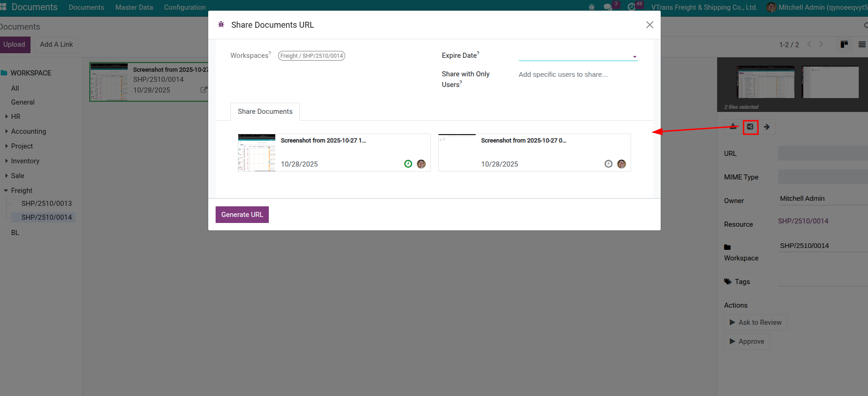The height and width of the screenshot is (396, 868).
Task: Switch to kanban view icon
Action: tap(844, 44)
